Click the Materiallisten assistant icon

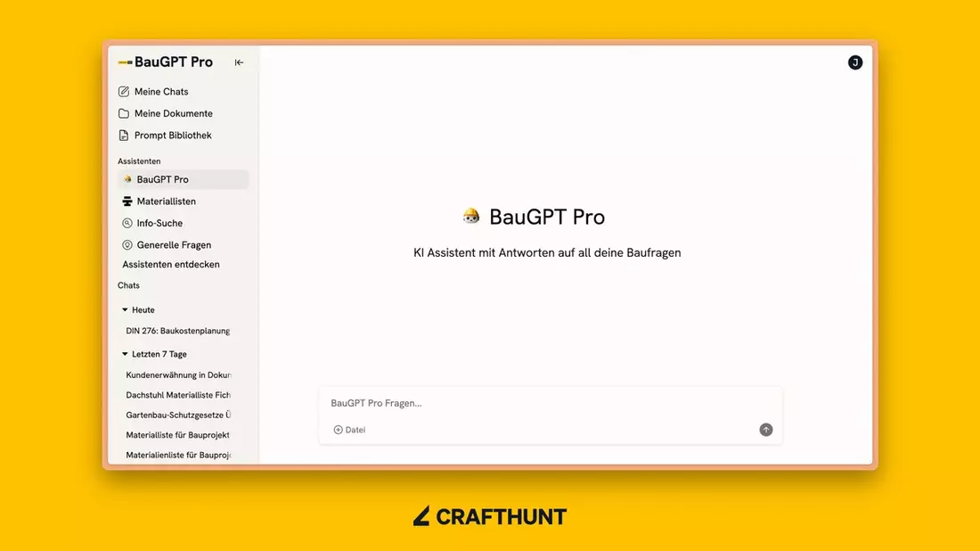pos(127,201)
